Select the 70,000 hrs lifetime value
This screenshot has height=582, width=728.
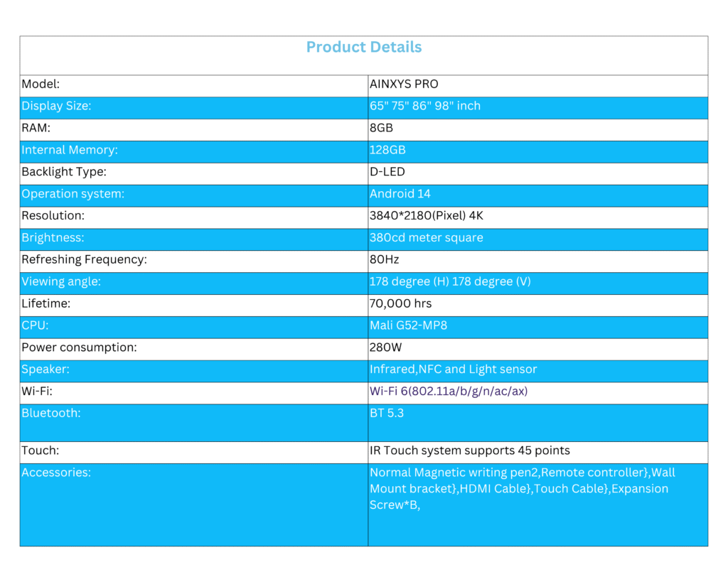400,303
